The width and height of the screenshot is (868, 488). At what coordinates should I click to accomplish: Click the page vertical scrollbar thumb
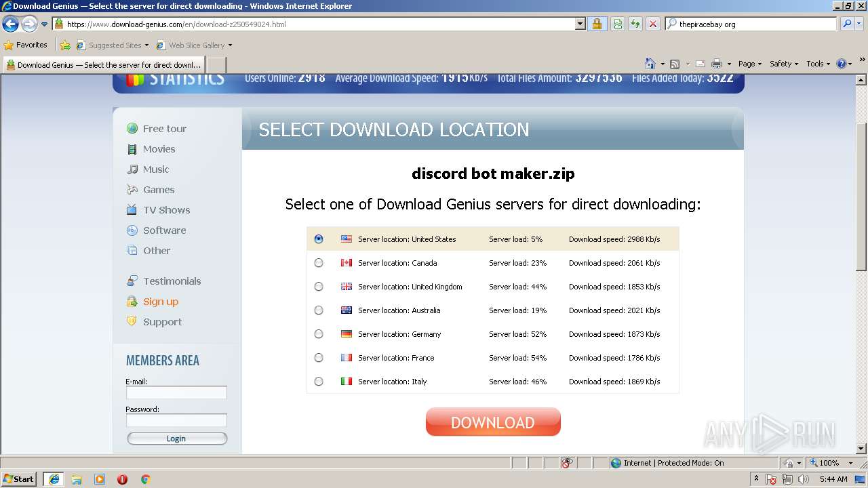point(861,197)
